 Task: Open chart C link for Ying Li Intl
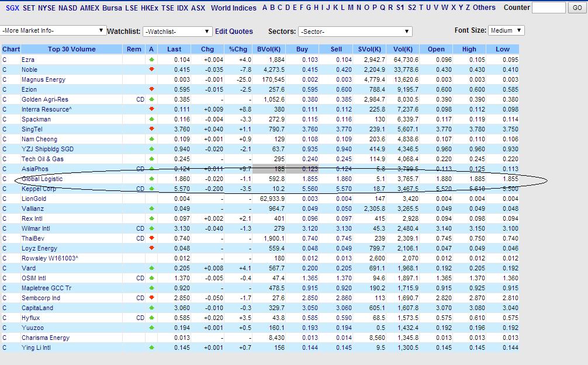point(5,347)
